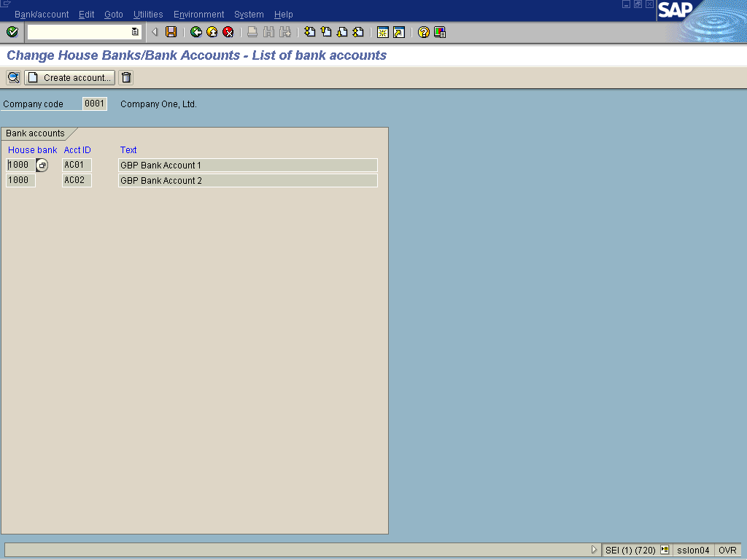This screenshot has width=747, height=560.
Task: Click the red Cancel icon
Action: click(228, 32)
